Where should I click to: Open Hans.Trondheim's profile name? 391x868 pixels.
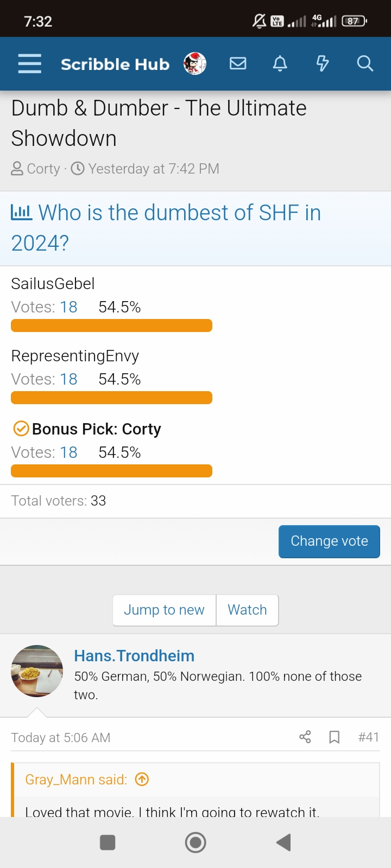tap(134, 656)
